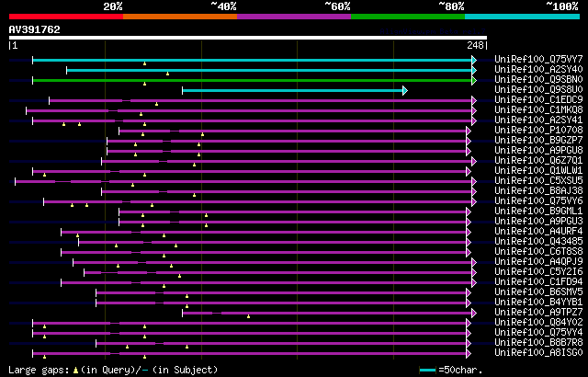Click the red 20% identity legend segment
This screenshot has height=377, width=588.
[66, 17]
